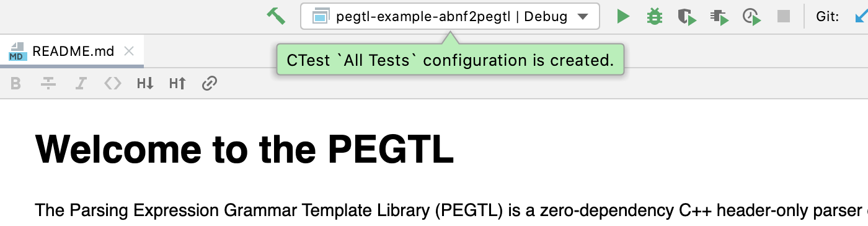
Task: Insert a link using chain icon
Action: pyautogui.click(x=210, y=83)
